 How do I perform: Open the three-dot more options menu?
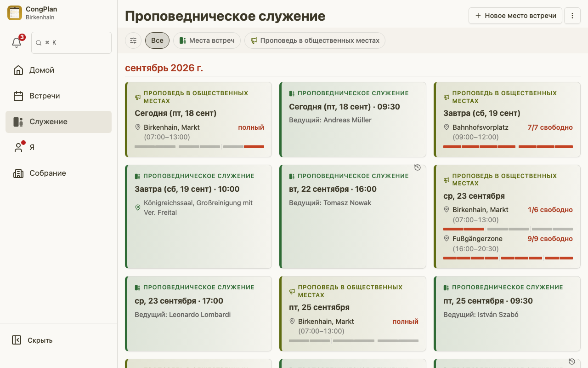point(572,16)
